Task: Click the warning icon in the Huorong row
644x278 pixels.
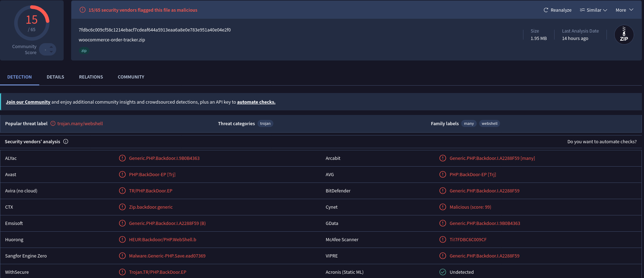Action: [122, 239]
